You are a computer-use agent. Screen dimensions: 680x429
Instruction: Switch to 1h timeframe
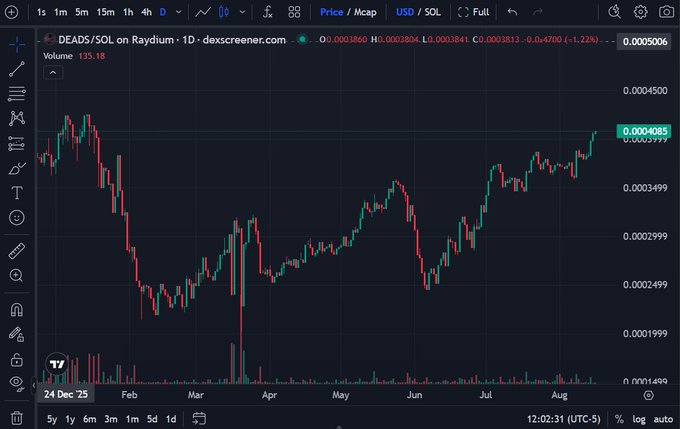[128, 12]
